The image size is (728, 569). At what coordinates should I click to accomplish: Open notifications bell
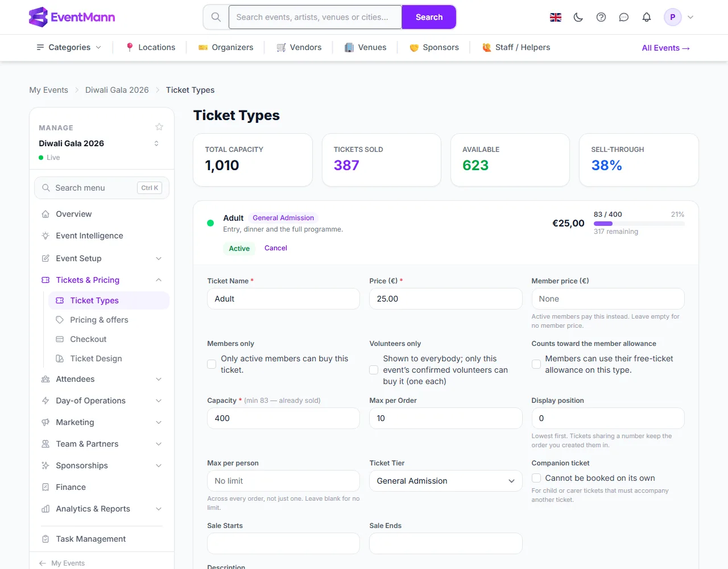tap(647, 17)
